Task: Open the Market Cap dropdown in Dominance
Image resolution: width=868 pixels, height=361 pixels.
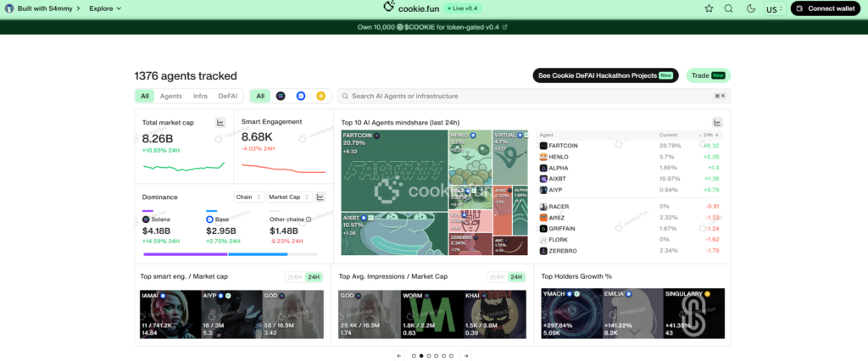Action: 289,197
